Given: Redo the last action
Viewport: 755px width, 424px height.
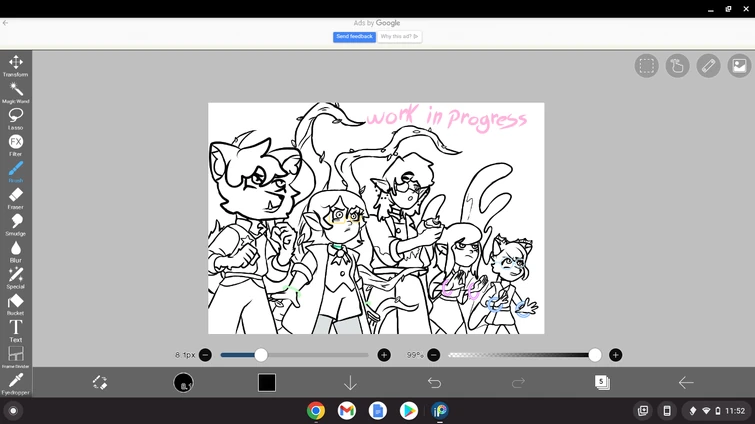Looking at the screenshot, I should [518, 383].
